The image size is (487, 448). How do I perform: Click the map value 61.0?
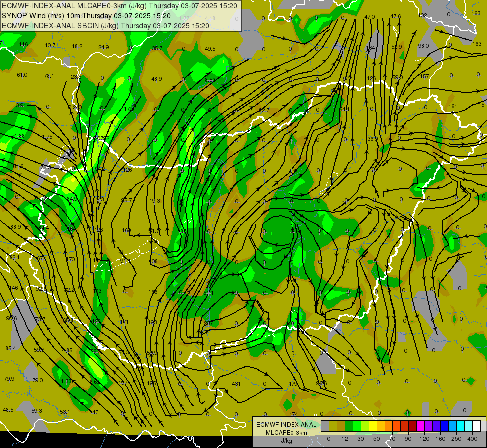tap(22, 75)
